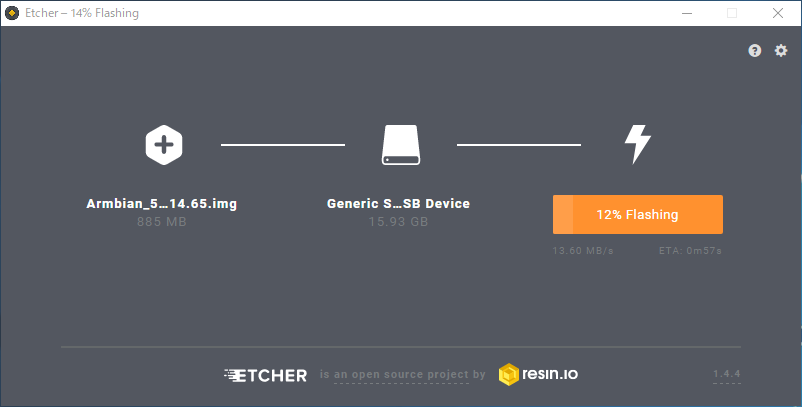Click the Generic S…SB Device label
Screen dimensions: 802x407
point(398,204)
